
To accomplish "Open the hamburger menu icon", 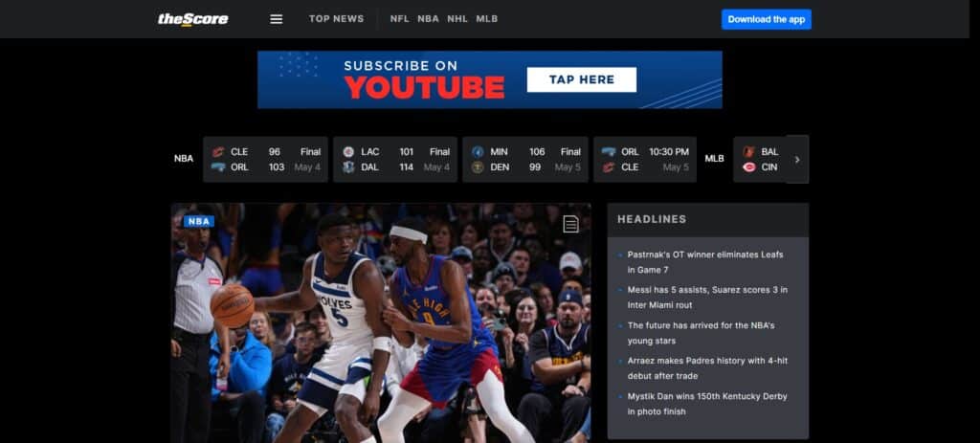I will [x=277, y=19].
